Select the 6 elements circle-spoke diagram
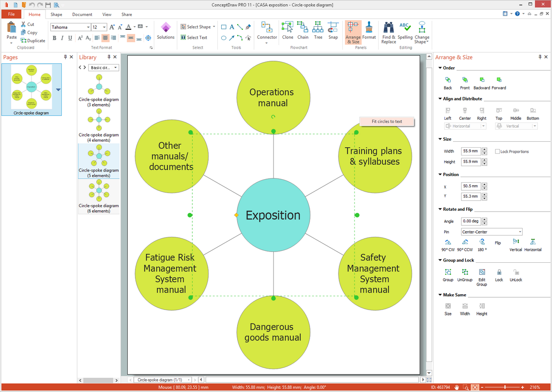 click(x=99, y=190)
